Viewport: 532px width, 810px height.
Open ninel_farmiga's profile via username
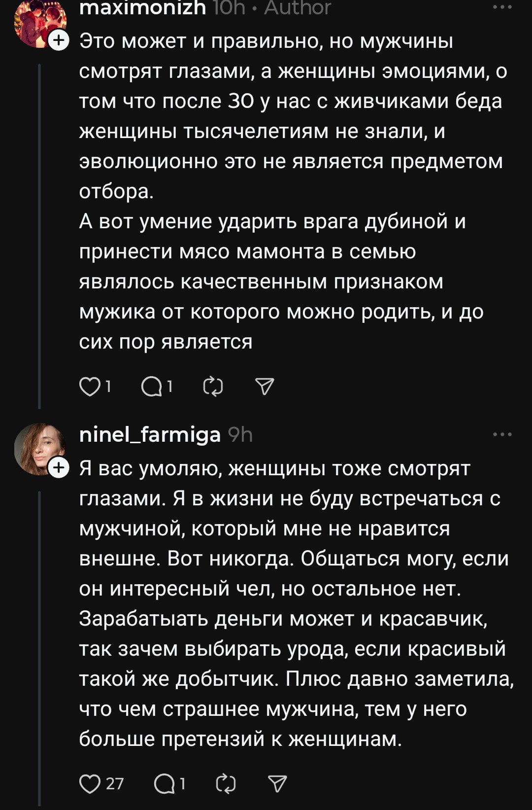coord(150,435)
